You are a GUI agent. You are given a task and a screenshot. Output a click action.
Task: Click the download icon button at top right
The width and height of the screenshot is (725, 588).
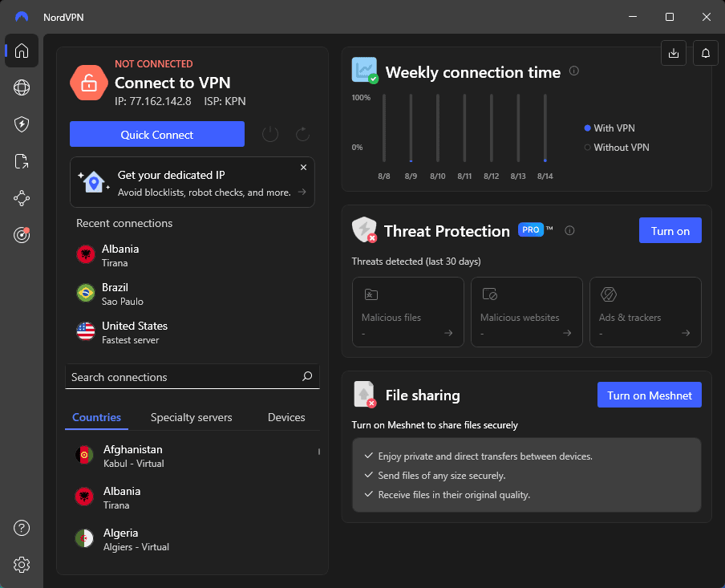click(674, 53)
